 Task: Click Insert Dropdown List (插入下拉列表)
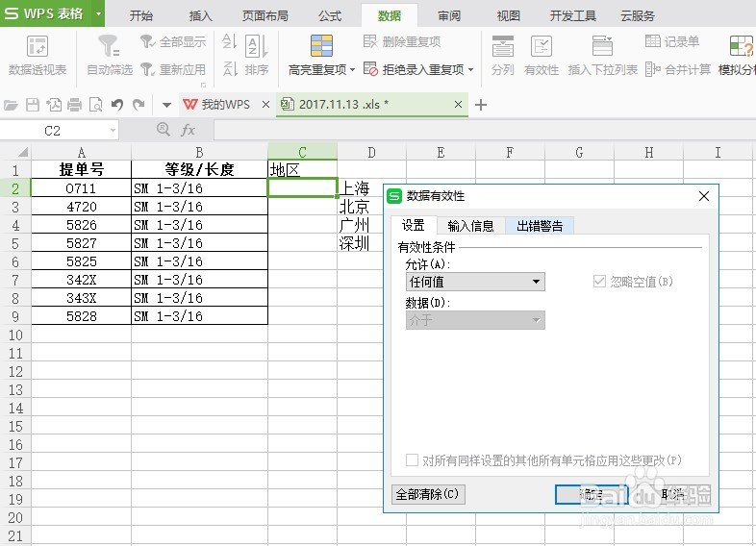[x=602, y=56]
